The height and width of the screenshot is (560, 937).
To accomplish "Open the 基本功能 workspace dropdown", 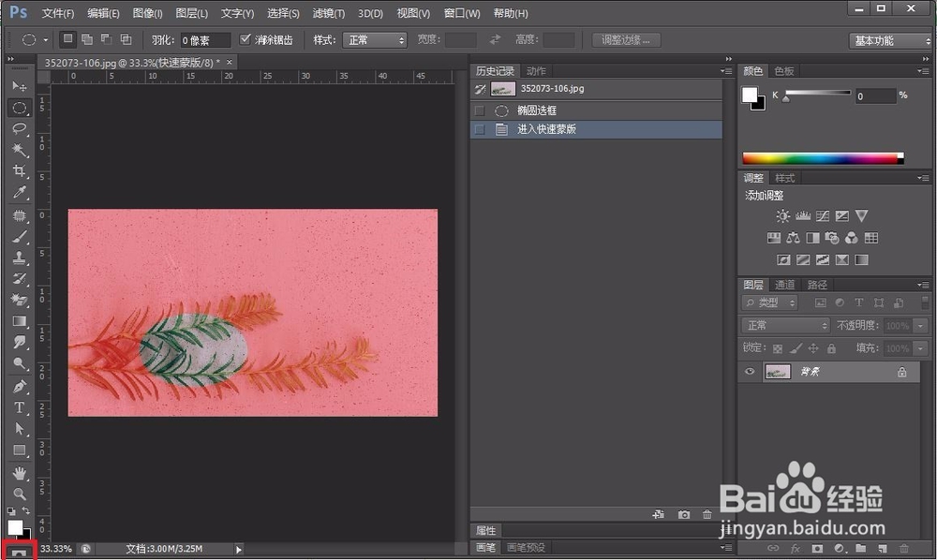I will (891, 40).
